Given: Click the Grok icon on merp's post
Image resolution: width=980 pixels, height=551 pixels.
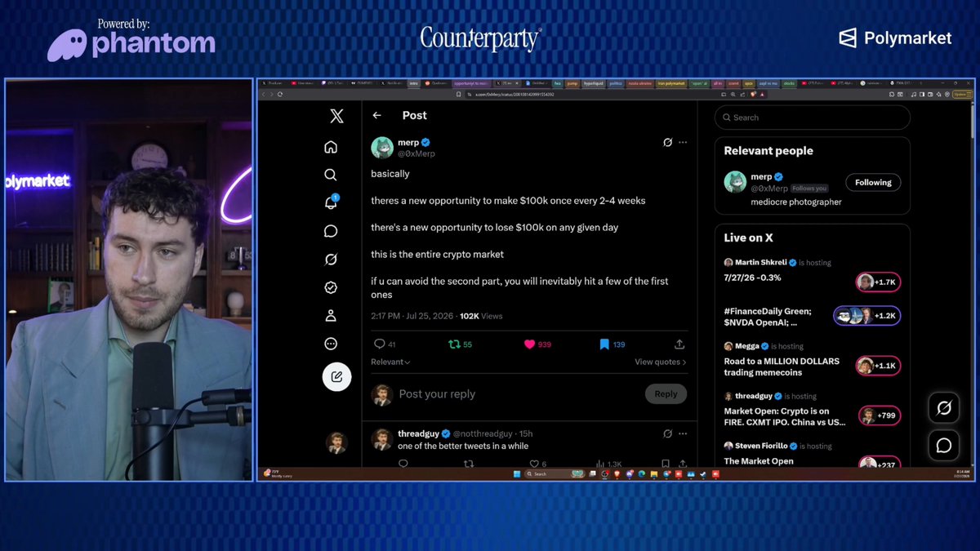Looking at the screenshot, I should [x=667, y=142].
